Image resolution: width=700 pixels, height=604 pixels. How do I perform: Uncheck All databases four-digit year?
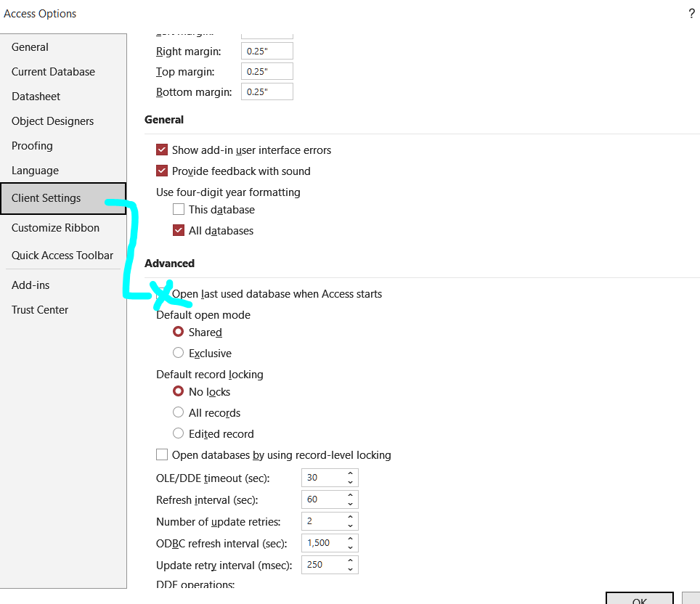click(x=179, y=230)
